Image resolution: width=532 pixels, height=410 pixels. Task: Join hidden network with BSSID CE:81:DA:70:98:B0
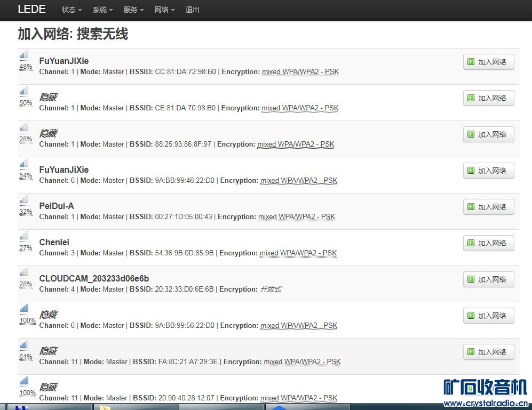pos(488,98)
